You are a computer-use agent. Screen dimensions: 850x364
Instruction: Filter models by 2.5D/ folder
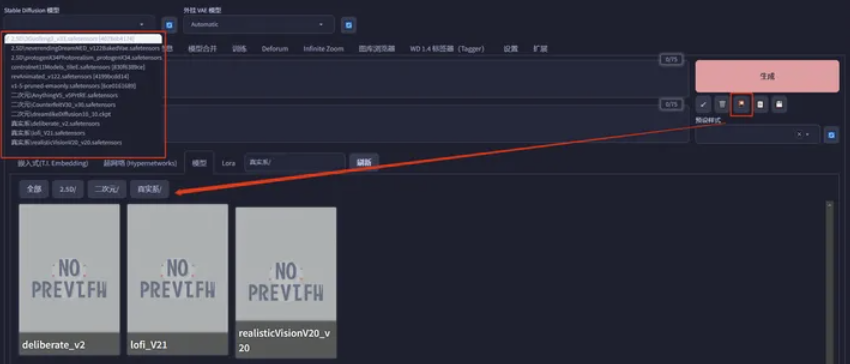tap(68, 189)
